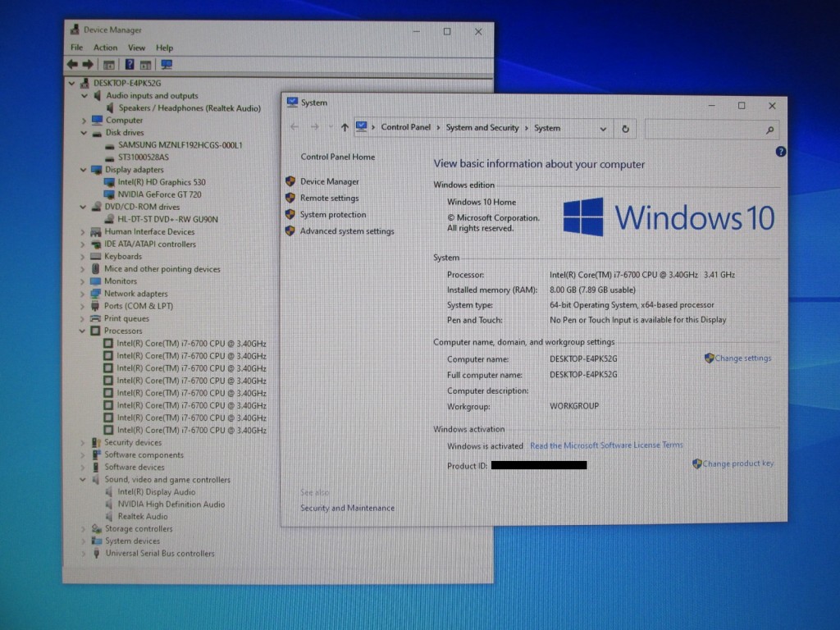Click the Network adapters category icon
Viewport: 840px width, 630px height.
pos(96,294)
